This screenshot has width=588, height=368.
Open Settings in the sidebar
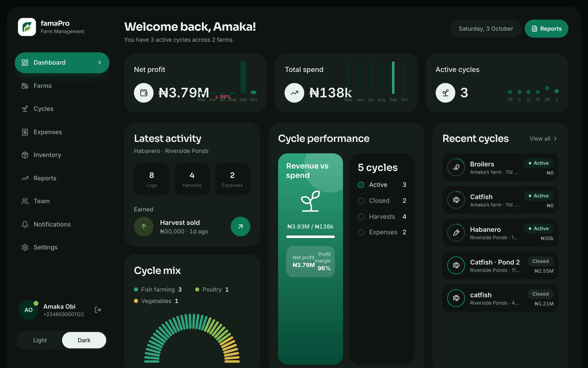62,247
